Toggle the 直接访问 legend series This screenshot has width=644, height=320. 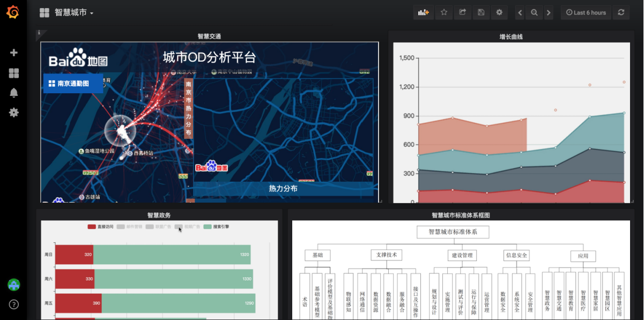point(100,227)
